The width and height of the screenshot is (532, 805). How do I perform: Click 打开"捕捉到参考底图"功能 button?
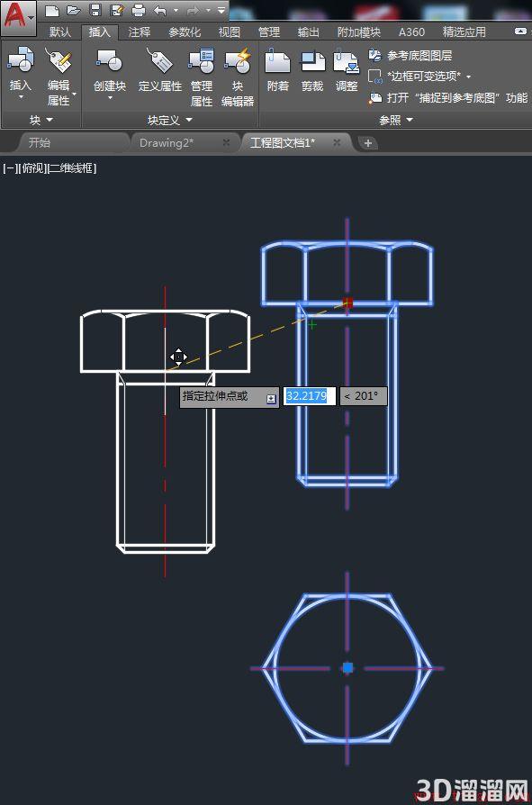pyautogui.click(x=448, y=97)
